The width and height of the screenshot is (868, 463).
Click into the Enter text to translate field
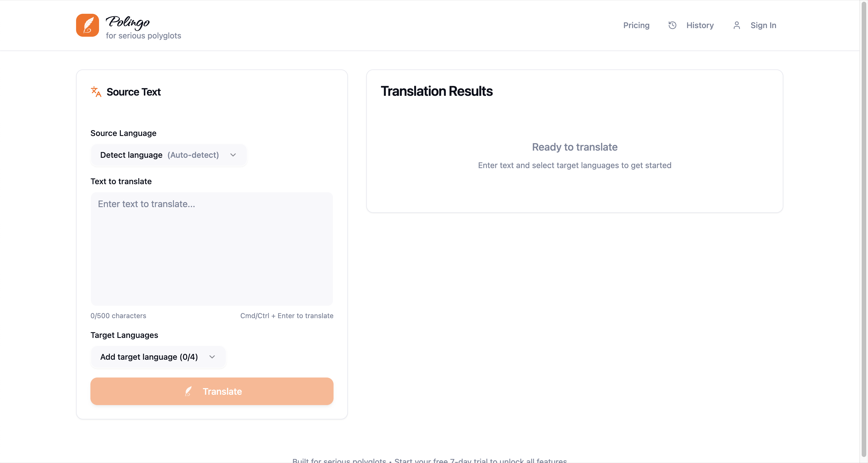pyautogui.click(x=212, y=249)
